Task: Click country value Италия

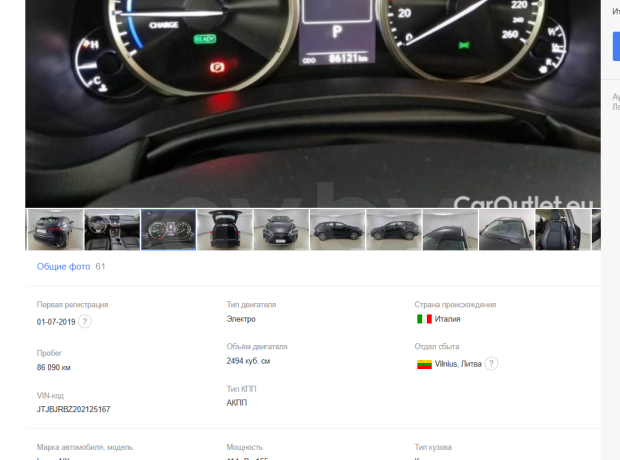Action: point(447,319)
